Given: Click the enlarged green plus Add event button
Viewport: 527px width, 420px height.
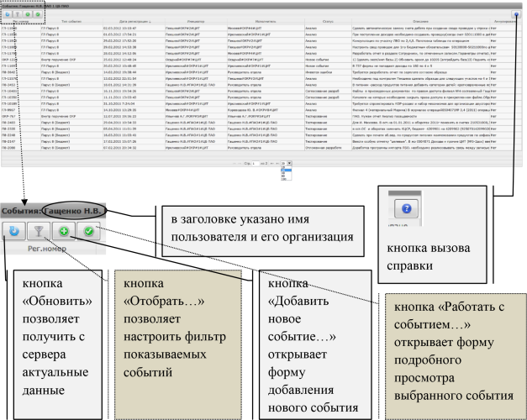Looking at the screenshot, I should (64, 231).
